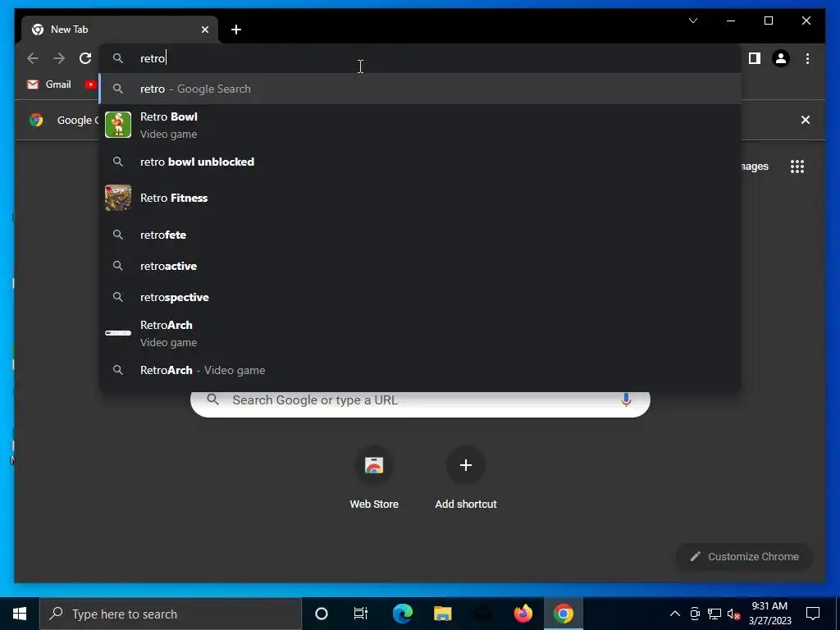Open the muted volume tray icon

(x=733, y=614)
